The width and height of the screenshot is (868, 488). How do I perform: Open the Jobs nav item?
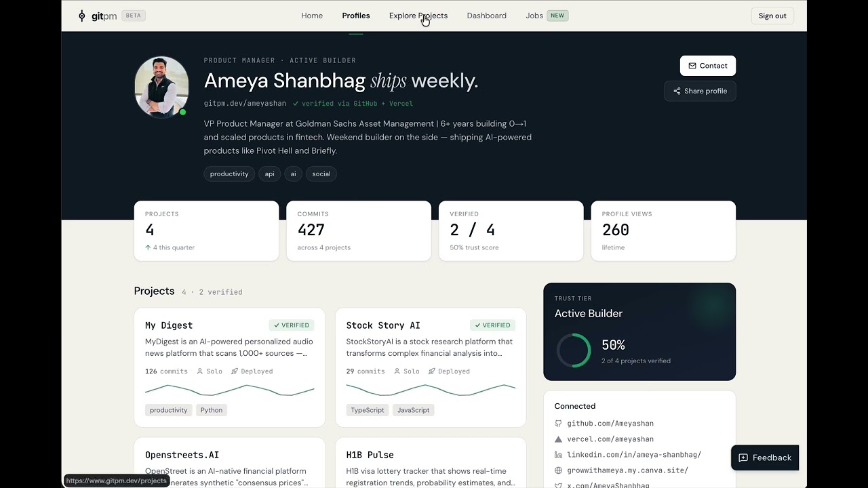[x=534, y=16]
